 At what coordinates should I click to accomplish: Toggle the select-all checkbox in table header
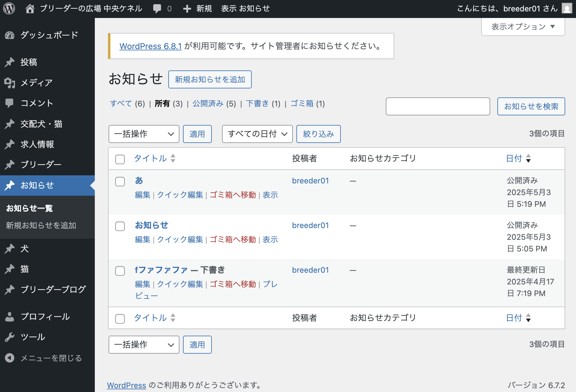pyautogui.click(x=120, y=159)
